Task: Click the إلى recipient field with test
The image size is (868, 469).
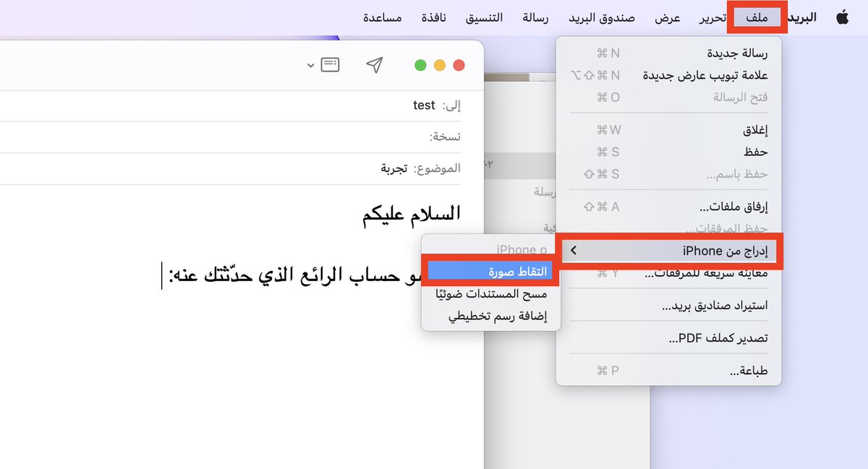Action: 231,106
